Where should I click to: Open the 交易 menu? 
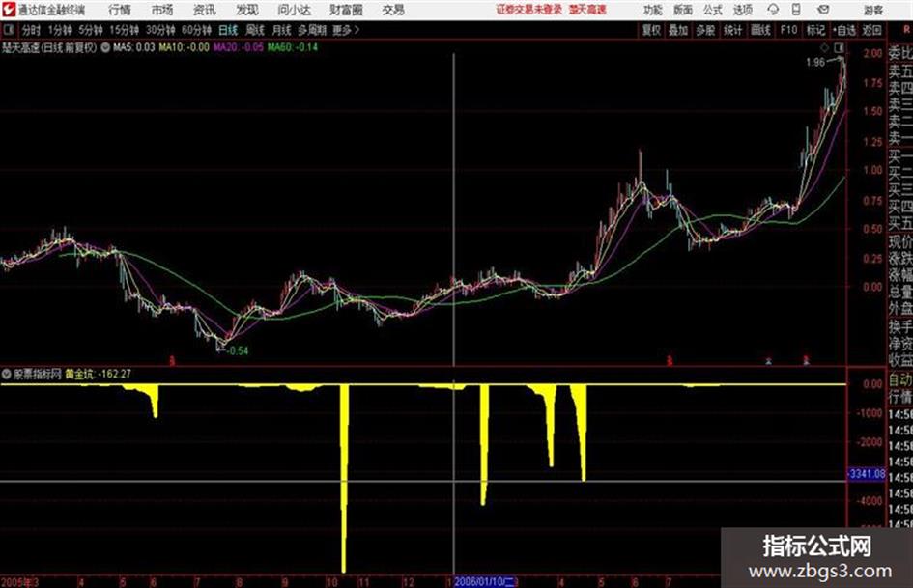[393, 10]
